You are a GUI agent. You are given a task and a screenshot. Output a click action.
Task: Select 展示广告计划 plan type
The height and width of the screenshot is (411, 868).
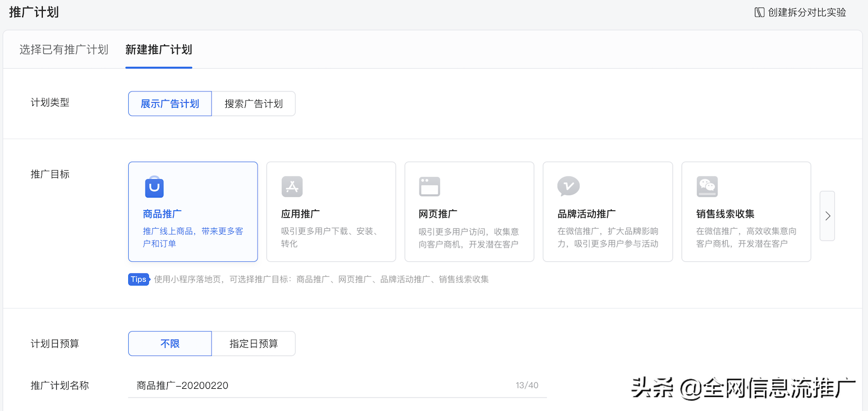pos(170,104)
